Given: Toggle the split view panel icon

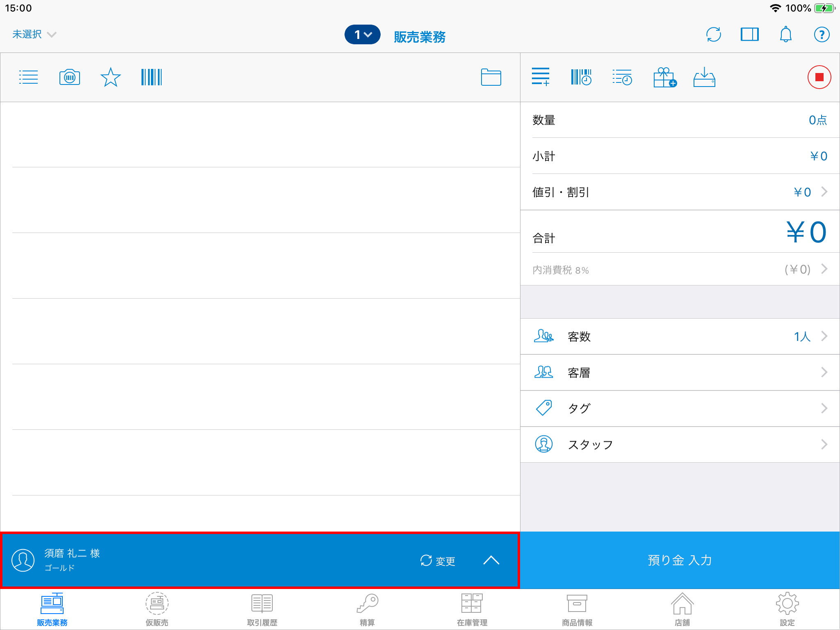Looking at the screenshot, I should (x=749, y=34).
